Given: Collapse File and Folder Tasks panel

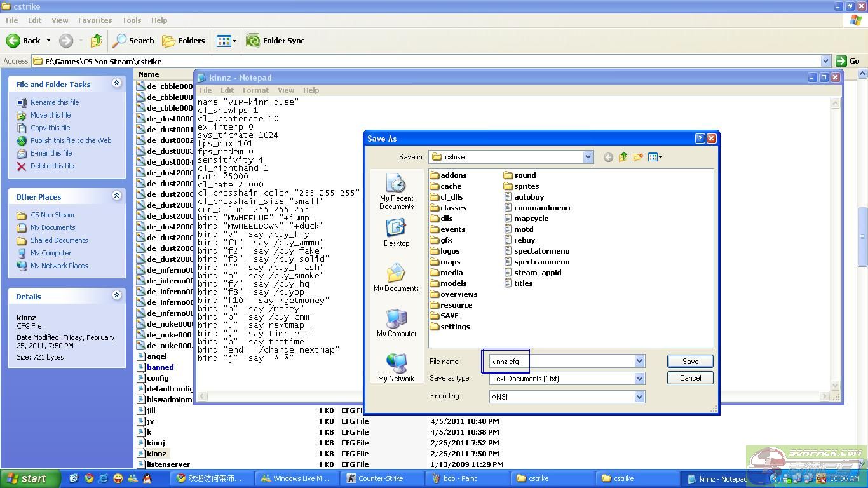Looking at the screenshot, I should click(116, 83).
